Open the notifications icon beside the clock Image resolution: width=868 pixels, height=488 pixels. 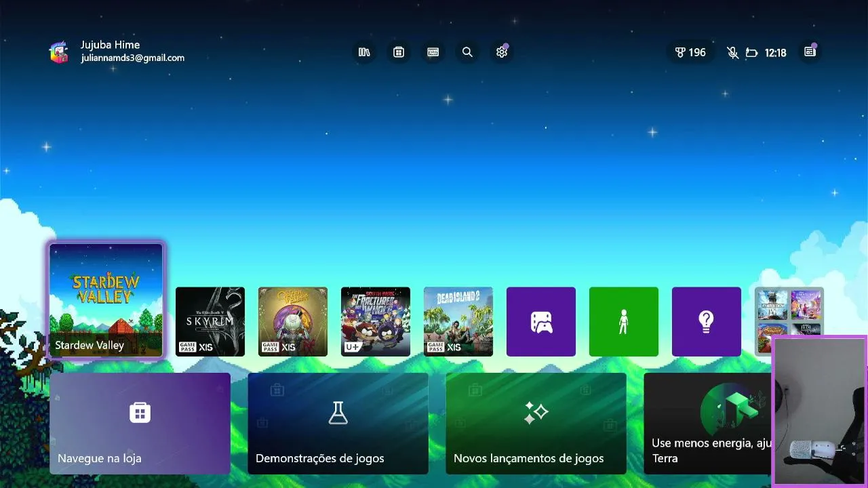pyautogui.click(x=810, y=52)
